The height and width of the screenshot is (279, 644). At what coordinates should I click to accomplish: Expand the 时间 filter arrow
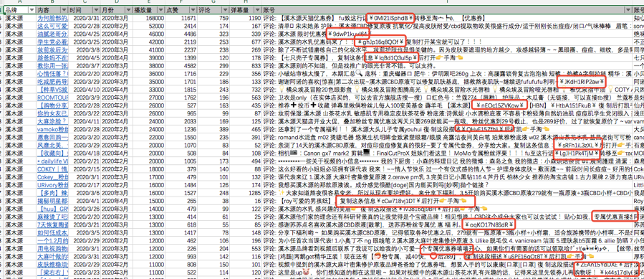[x=95, y=9]
